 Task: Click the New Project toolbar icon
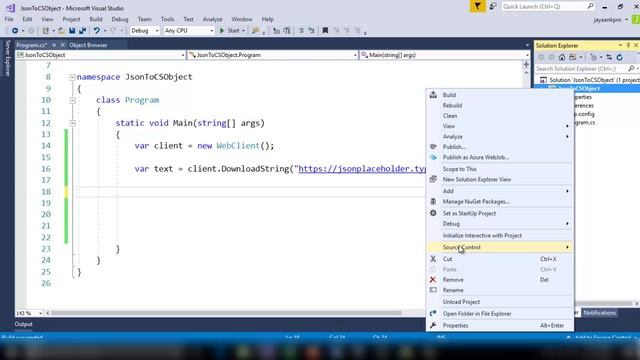coord(46,31)
